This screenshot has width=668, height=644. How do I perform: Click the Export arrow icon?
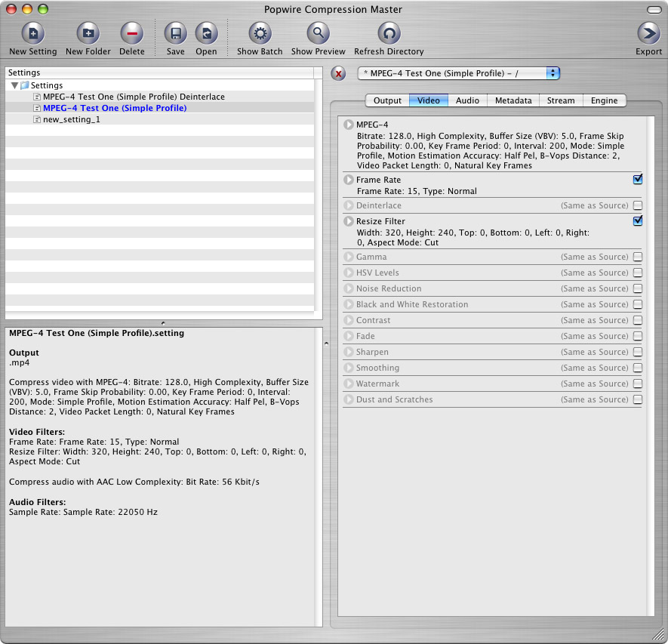click(x=648, y=33)
